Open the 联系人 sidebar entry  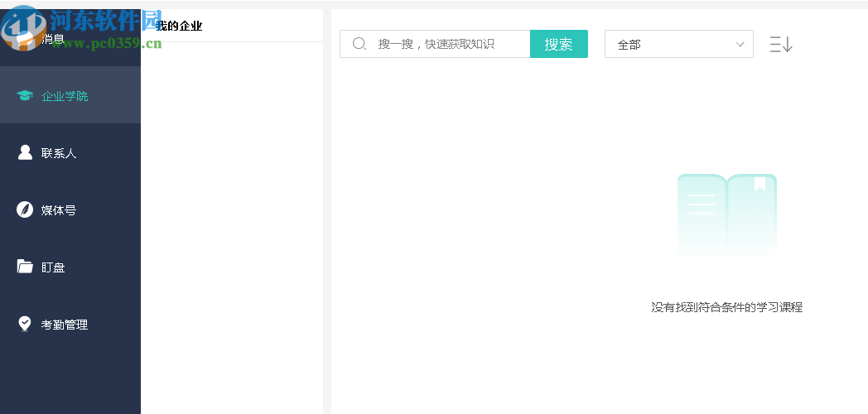(70, 152)
